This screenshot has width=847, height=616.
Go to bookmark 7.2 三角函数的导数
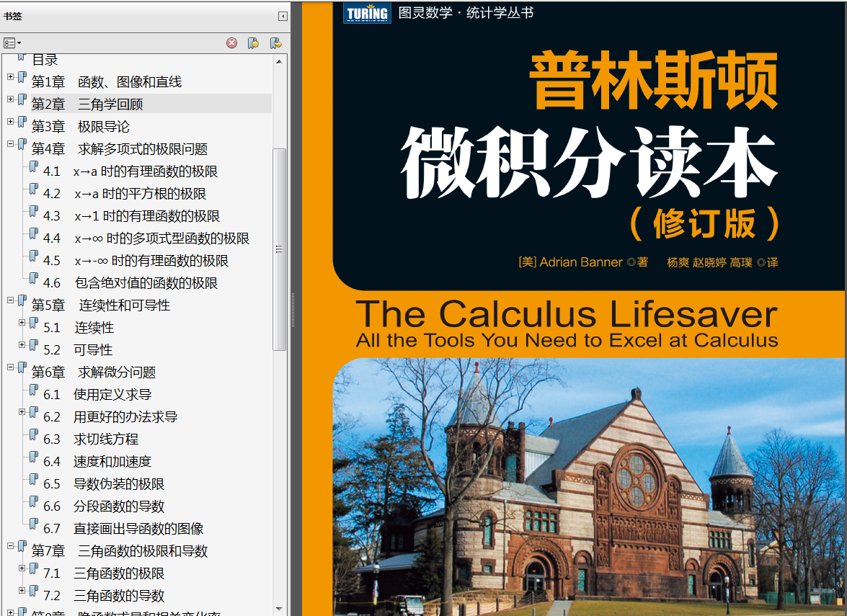tap(104, 596)
